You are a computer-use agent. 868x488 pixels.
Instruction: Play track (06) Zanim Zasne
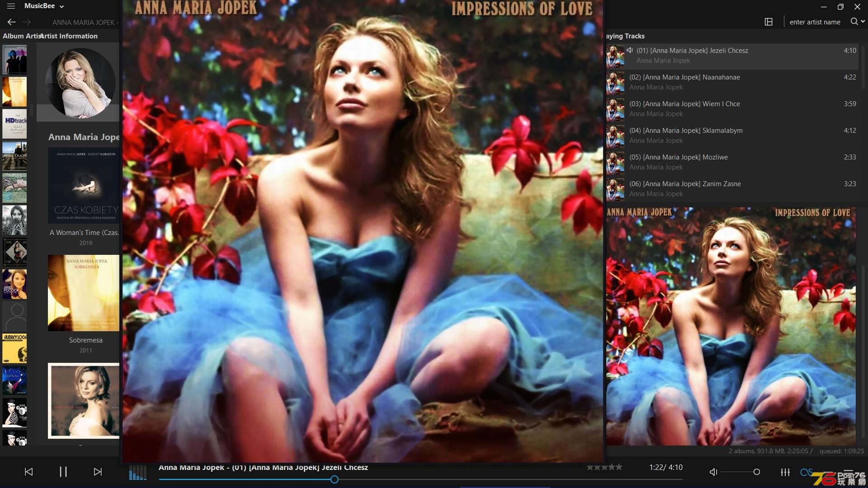click(732, 189)
